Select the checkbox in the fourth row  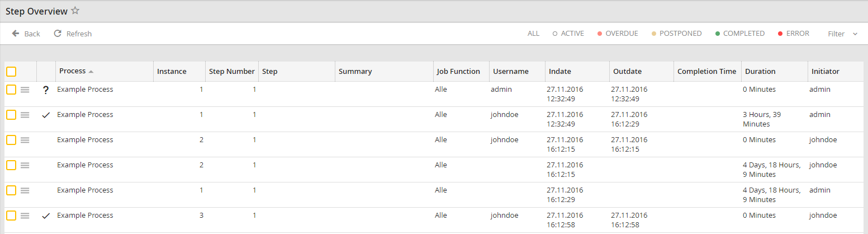11,165
